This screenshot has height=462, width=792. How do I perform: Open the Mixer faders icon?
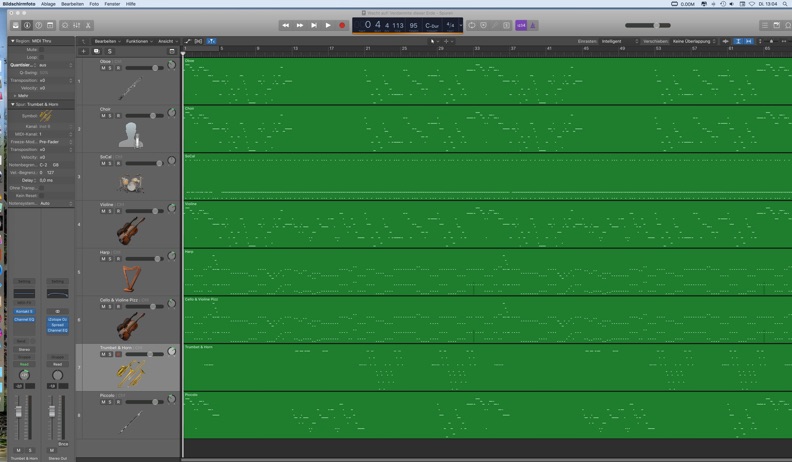(x=76, y=25)
